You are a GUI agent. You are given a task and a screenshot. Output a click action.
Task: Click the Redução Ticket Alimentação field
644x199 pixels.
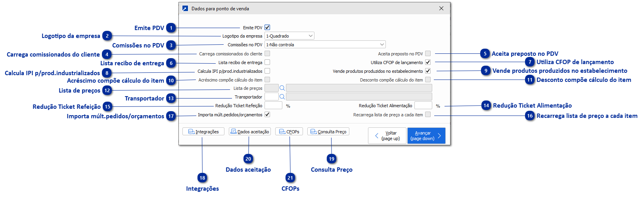[x=423, y=105]
